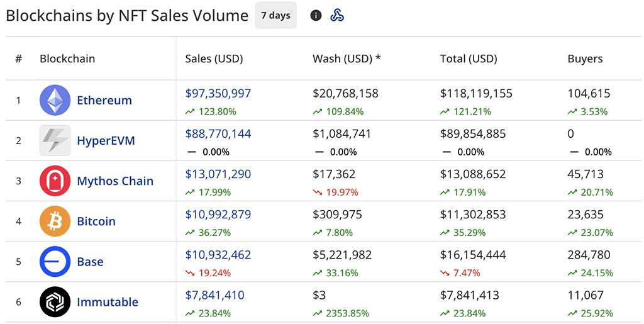Click the Mythos Chain red icon
The image size is (644, 324).
point(55,181)
